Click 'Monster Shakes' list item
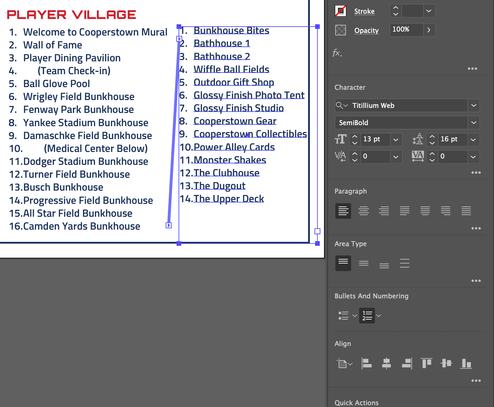The width and height of the screenshot is (494, 407). (230, 160)
